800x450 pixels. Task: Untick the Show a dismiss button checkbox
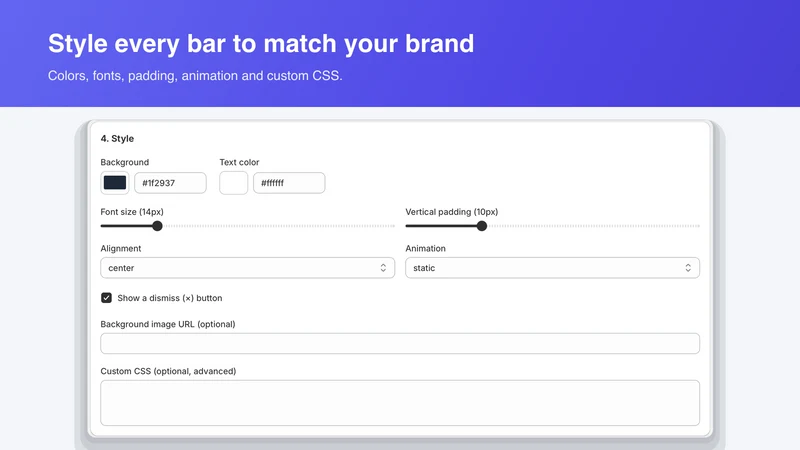click(106, 298)
